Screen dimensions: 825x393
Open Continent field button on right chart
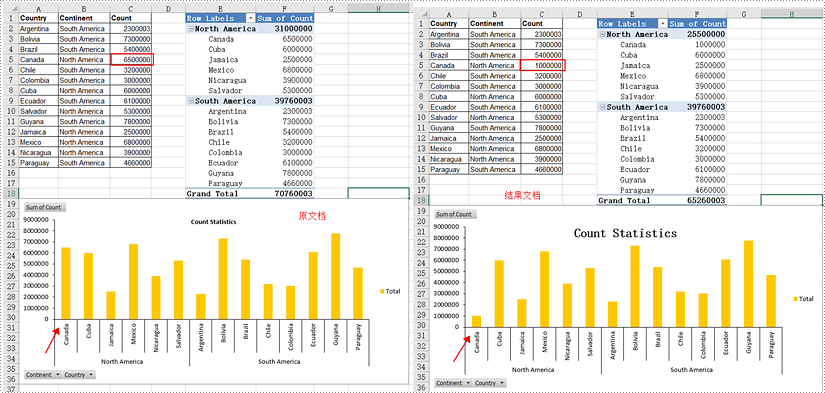pyautogui.click(x=454, y=383)
